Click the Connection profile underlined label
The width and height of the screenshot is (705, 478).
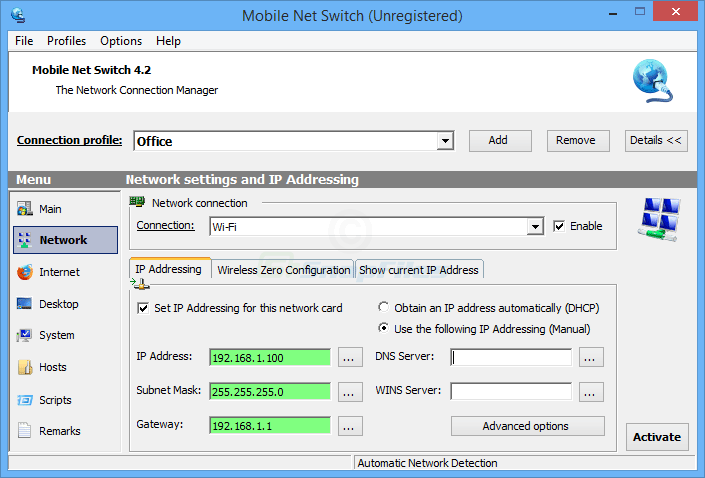pyautogui.click(x=69, y=140)
